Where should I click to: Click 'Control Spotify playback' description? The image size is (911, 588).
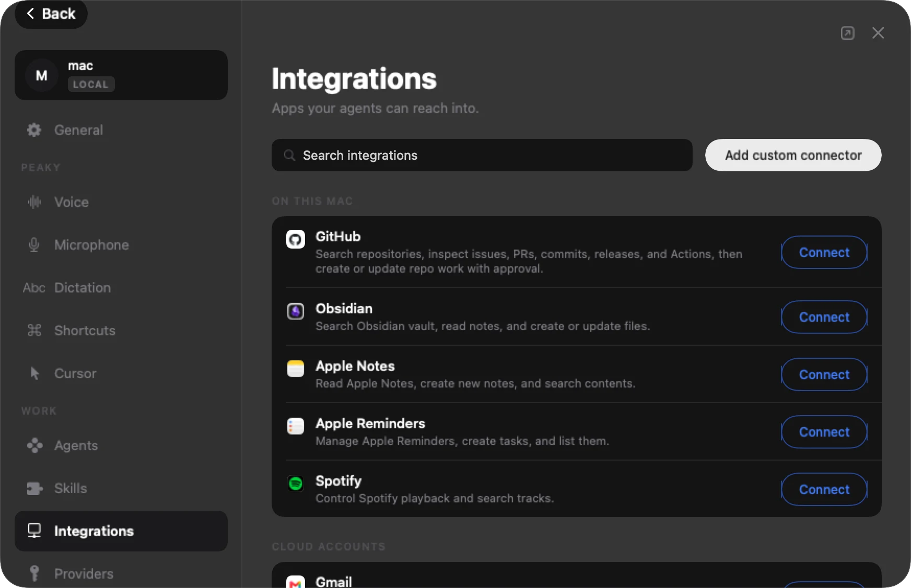pyautogui.click(x=435, y=498)
